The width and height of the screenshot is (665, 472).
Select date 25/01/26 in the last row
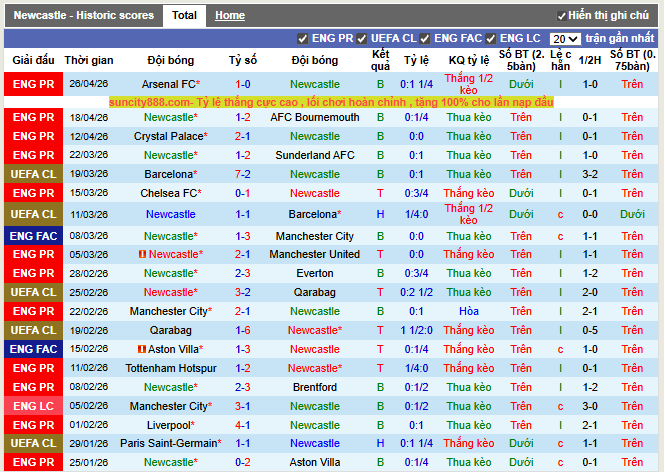click(x=89, y=463)
